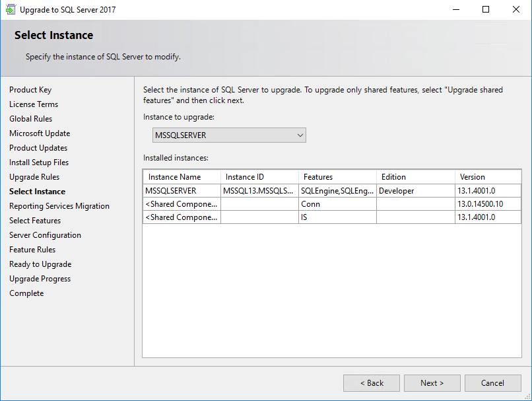This screenshot has height=401, width=532.
Task: Select the Product Key step
Action: [30, 90]
